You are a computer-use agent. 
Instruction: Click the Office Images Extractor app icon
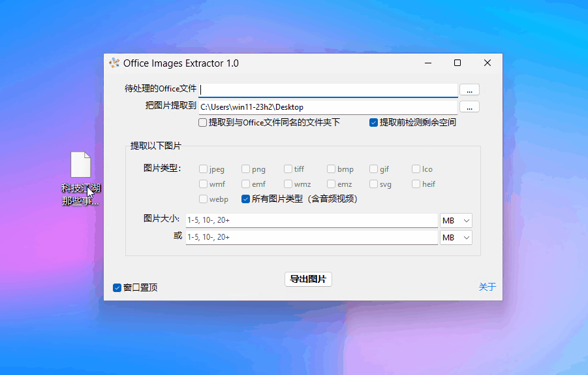click(x=114, y=63)
